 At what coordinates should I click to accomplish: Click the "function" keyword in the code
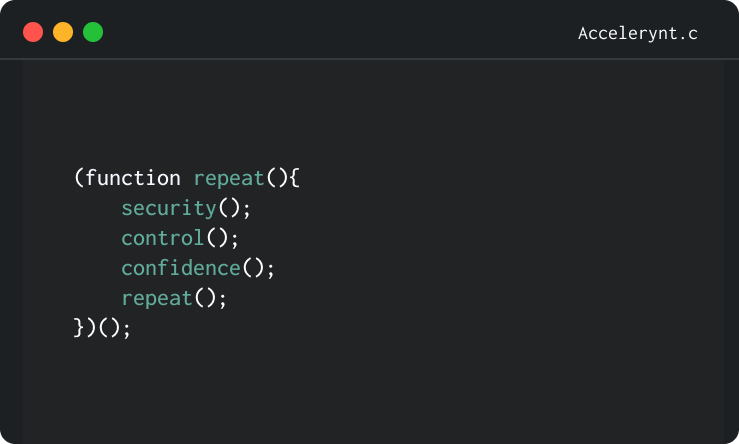(133, 178)
